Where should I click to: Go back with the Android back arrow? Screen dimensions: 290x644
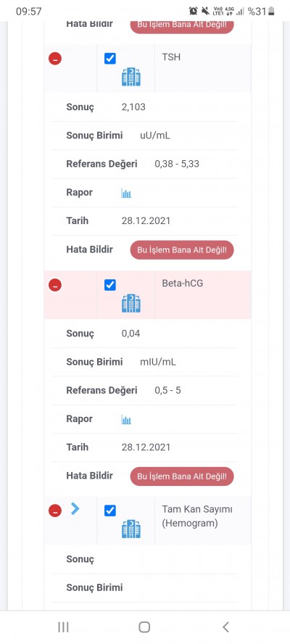click(x=225, y=627)
